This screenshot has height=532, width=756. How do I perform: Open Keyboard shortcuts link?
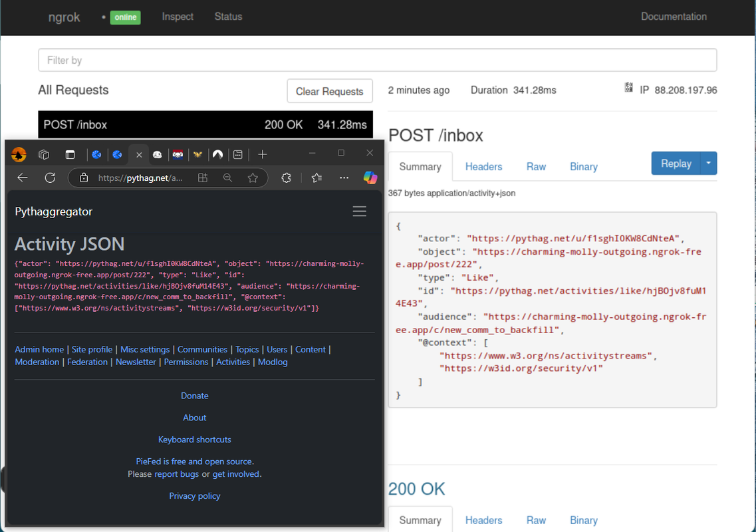[x=195, y=440]
